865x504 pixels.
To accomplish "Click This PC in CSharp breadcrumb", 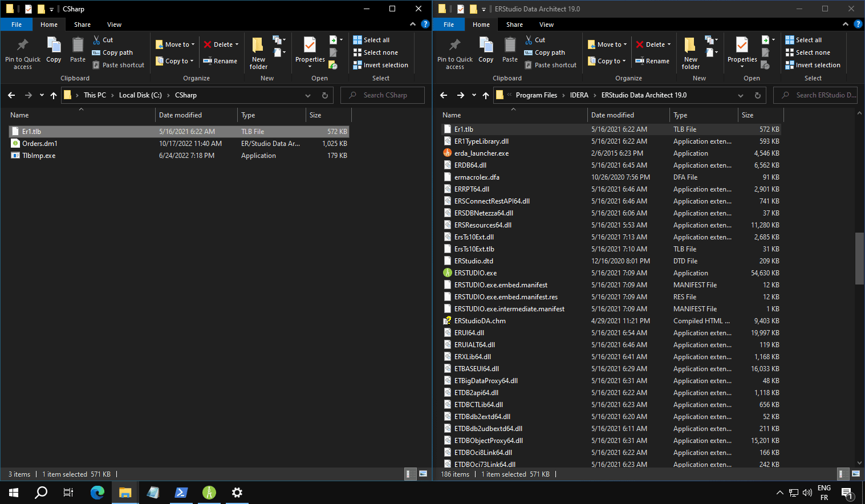I will click(95, 95).
